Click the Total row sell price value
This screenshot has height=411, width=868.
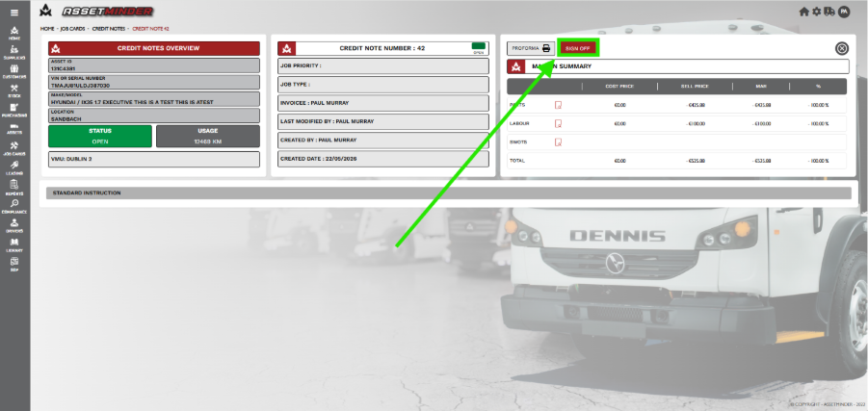(696, 161)
